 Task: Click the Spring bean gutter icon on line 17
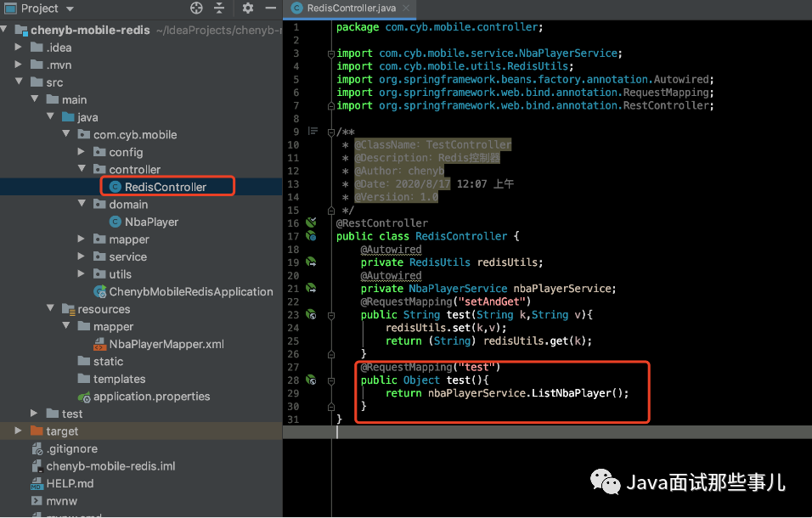311,236
